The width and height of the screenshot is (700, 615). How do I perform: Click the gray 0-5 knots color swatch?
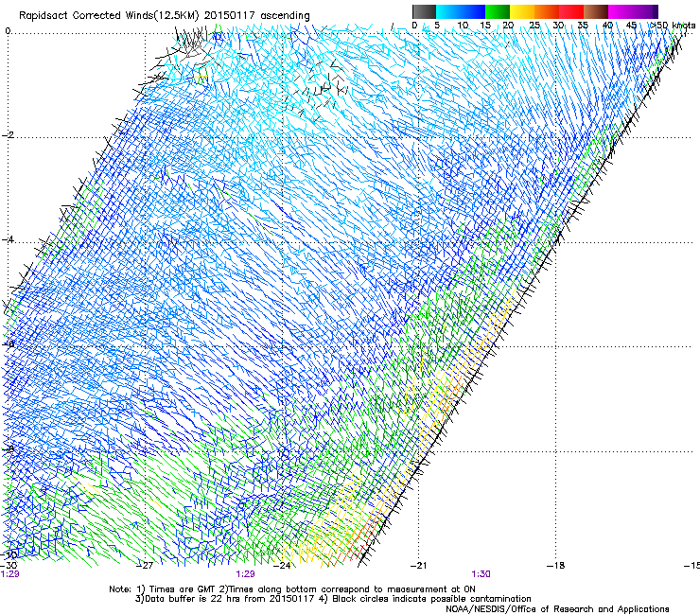click(x=424, y=11)
